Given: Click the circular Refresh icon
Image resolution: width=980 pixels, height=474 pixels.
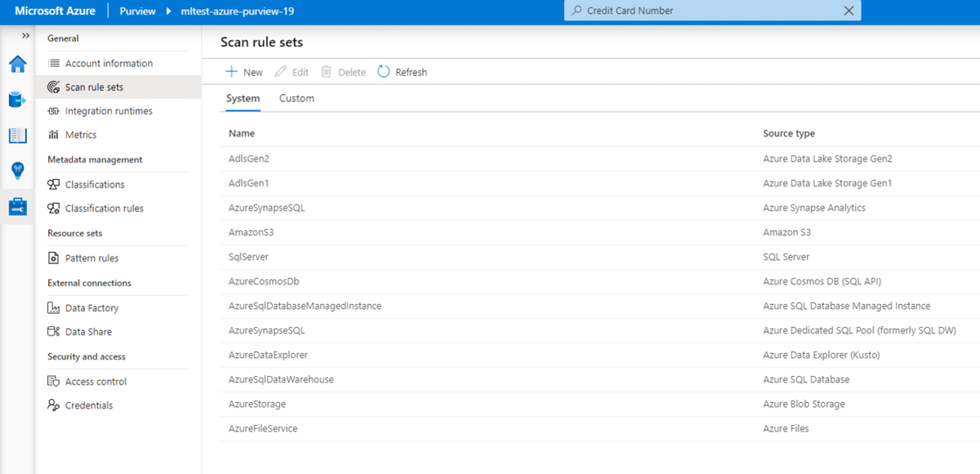Looking at the screenshot, I should point(384,72).
